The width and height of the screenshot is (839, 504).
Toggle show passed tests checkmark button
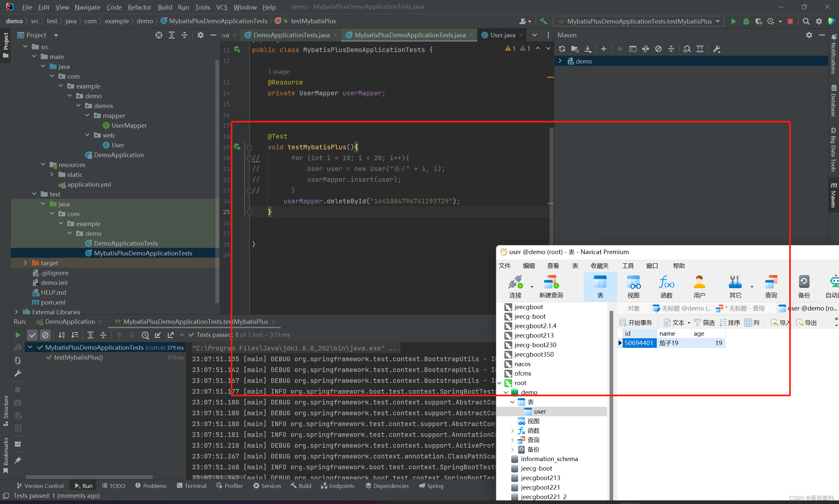click(32, 335)
